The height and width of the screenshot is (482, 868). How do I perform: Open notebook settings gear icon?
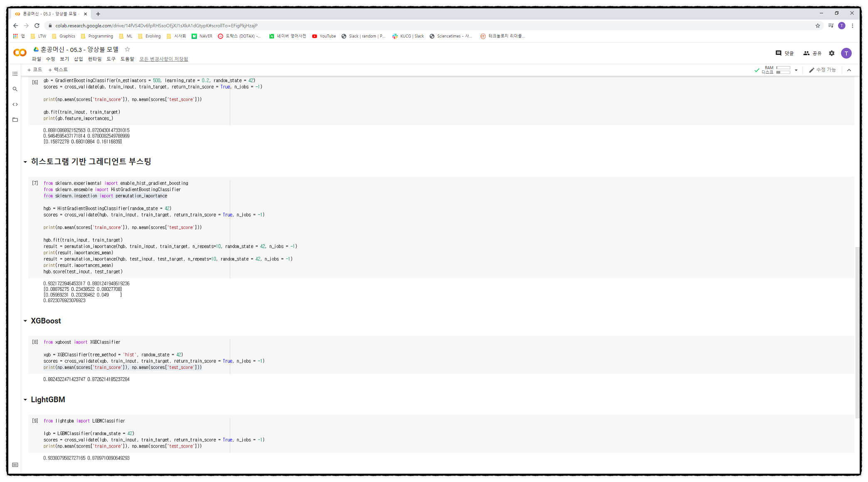pos(831,53)
